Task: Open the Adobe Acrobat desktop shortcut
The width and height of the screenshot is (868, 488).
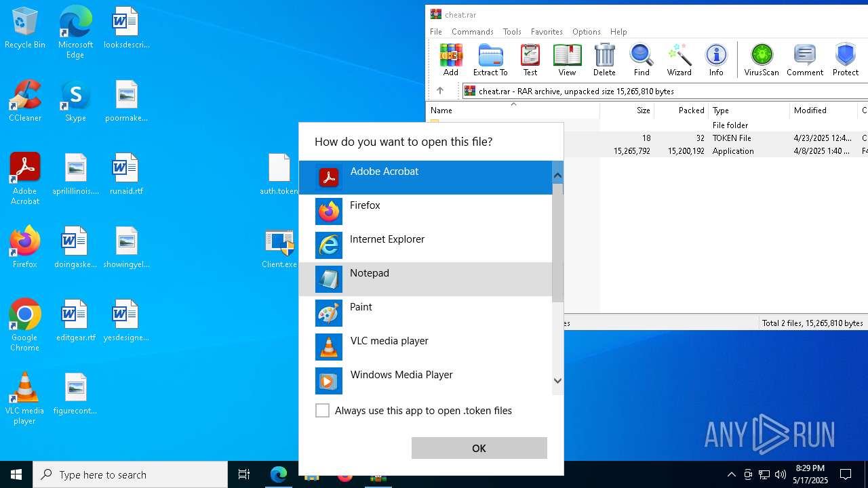Action: tap(25, 179)
